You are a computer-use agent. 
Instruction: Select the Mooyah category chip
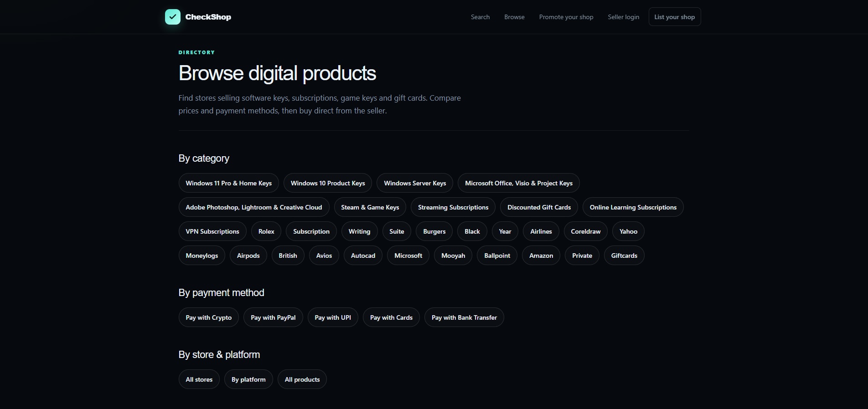click(453, 256)
